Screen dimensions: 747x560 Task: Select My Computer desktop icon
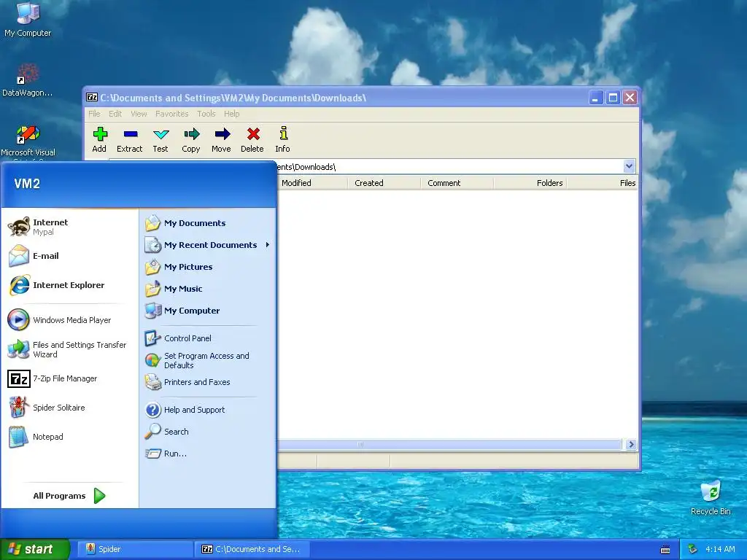pyautogui.click(x=28, y=20)
